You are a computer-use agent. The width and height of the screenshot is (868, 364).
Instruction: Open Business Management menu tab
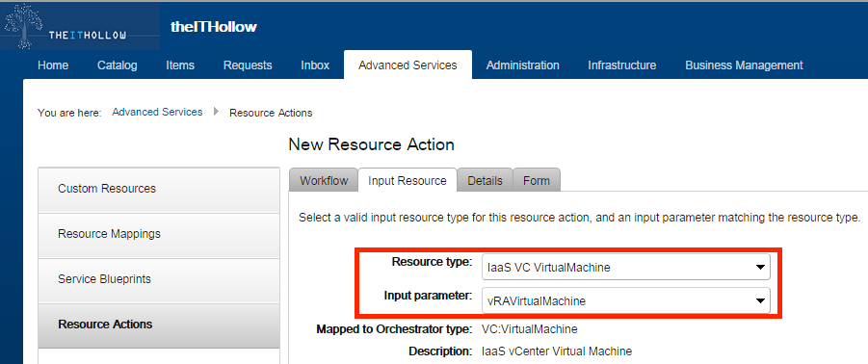click(744, 65)
